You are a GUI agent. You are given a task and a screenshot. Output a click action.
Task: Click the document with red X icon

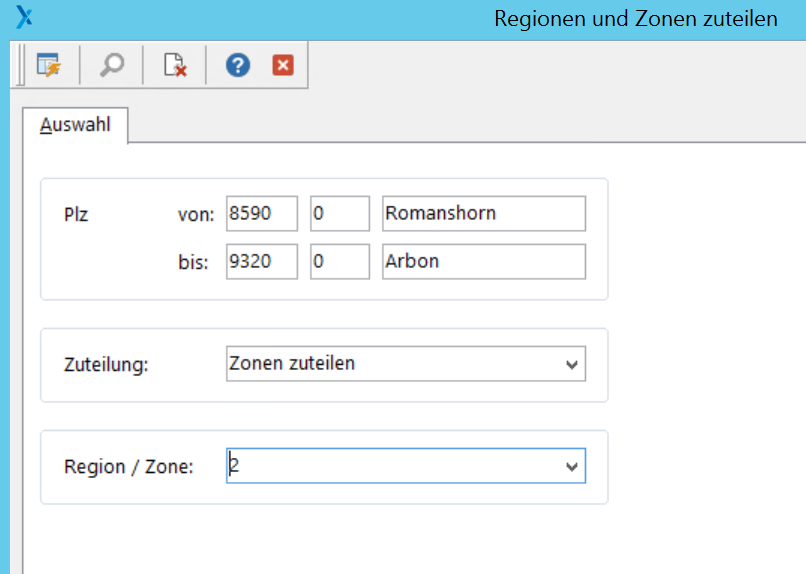pos(175,66)
